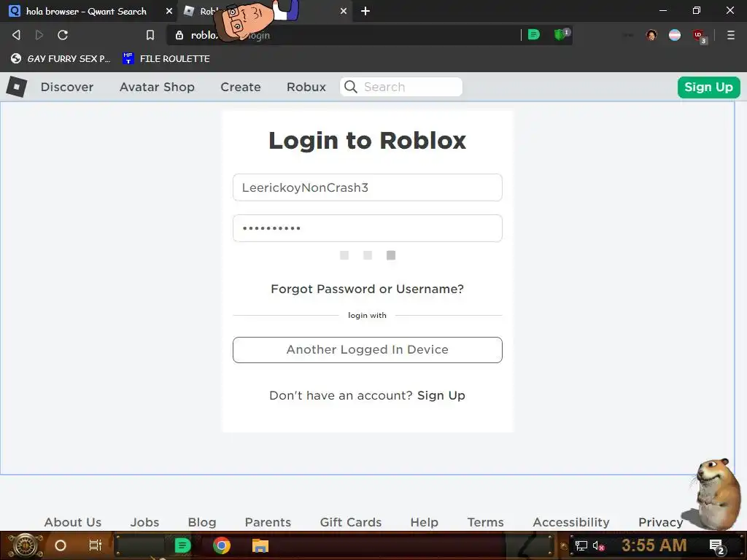Click the Roblox logo in the navbar
The width and height of the screenshot is (747, 560).
[17, 87]
